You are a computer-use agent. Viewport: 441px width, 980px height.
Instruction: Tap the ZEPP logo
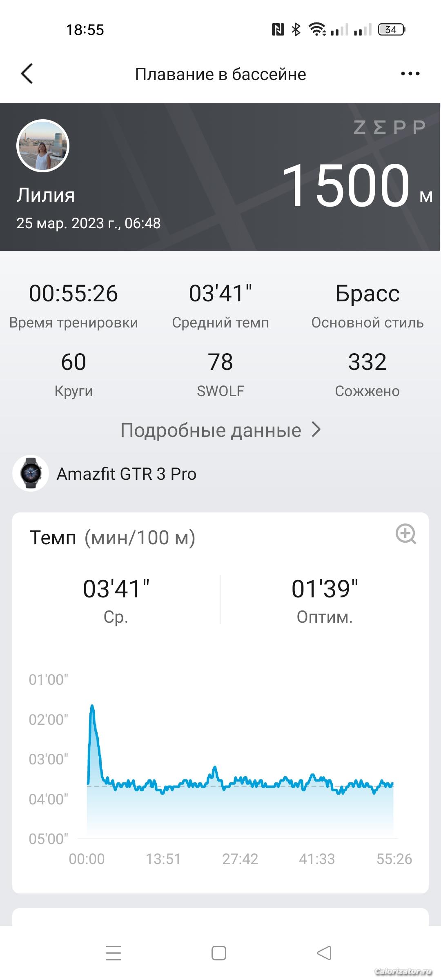click(x=389, y=127)
